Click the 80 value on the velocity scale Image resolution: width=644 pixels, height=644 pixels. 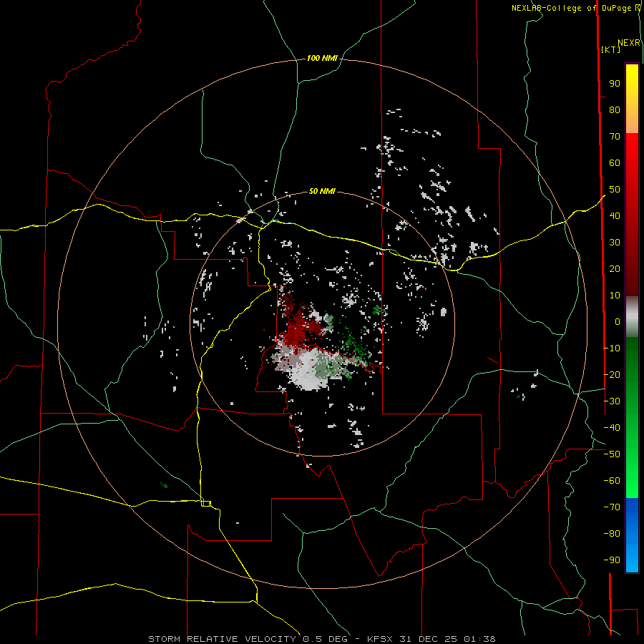(x=615, y=110)
